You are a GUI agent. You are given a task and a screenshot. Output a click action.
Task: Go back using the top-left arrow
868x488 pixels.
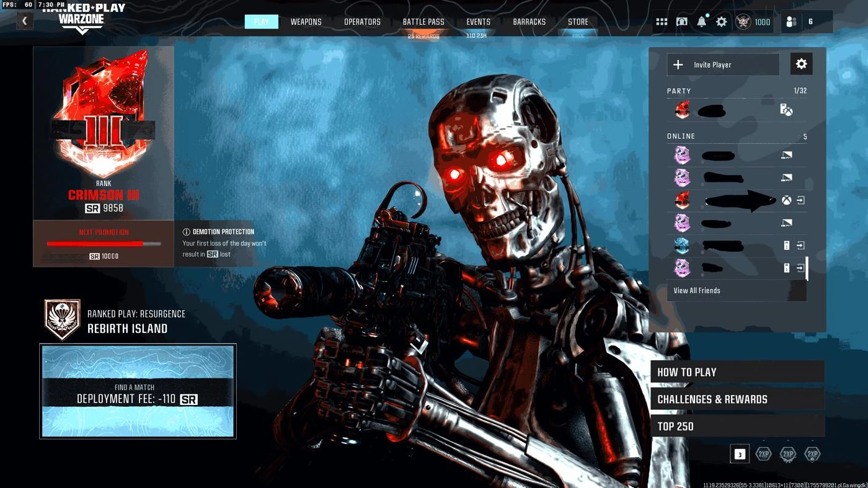(24, 21)
